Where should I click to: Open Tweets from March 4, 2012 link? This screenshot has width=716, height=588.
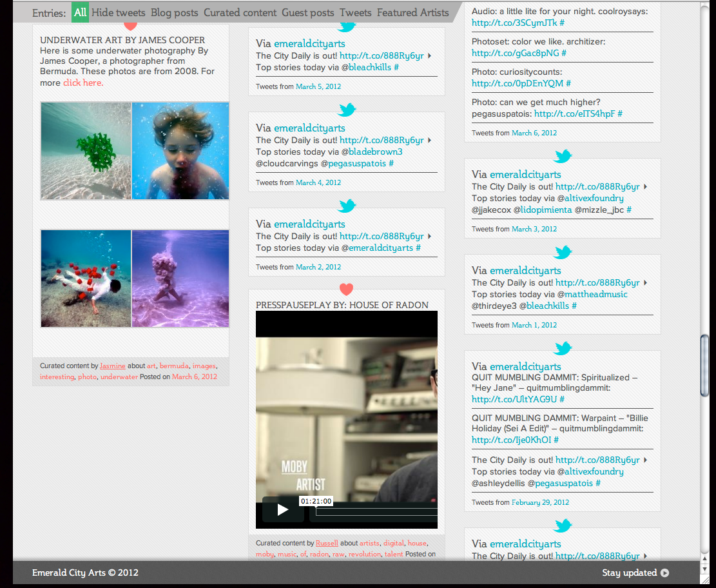318,182
